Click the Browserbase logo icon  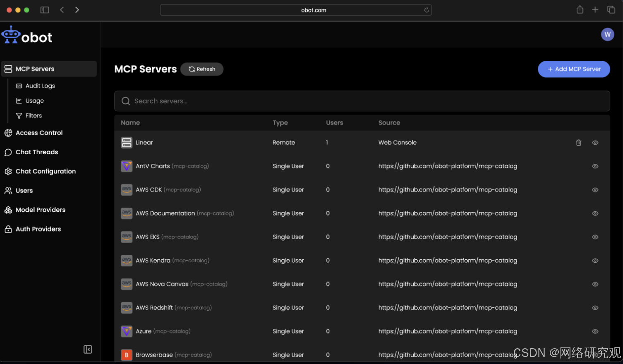[x=127, y=355]
